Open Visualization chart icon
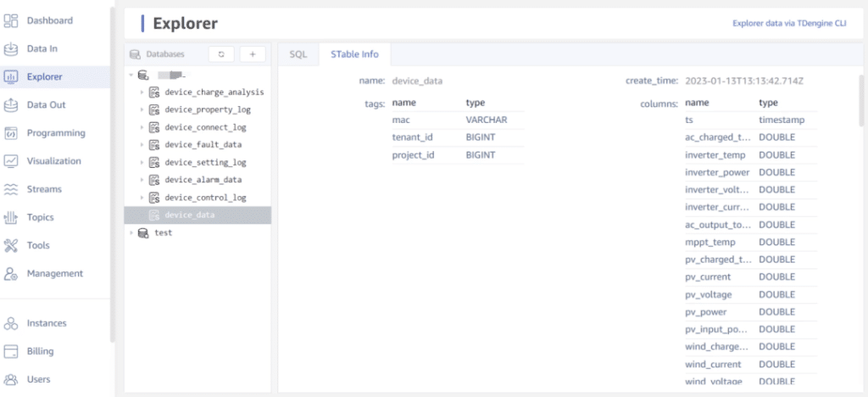Image resolution: width=868 pixels, height=397 pixels. click(x=11, y=161)
